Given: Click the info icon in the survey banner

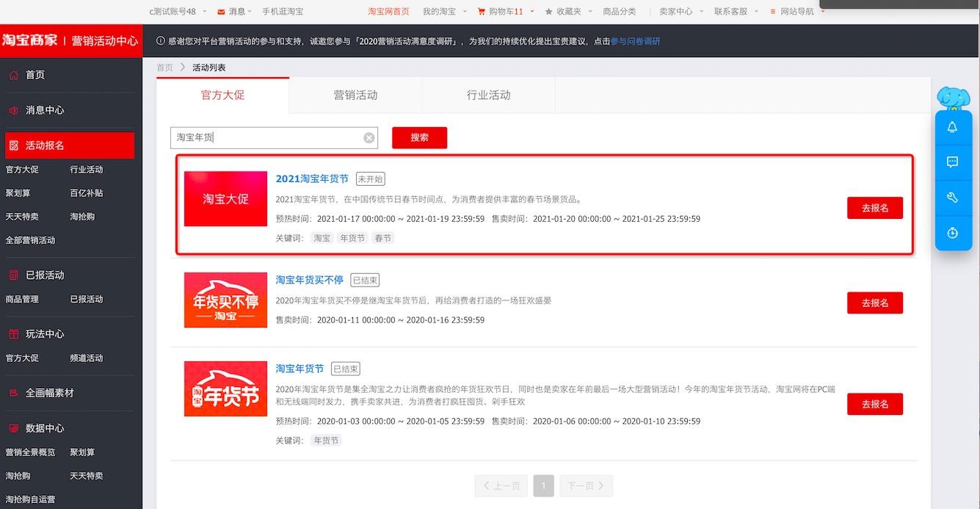Looking at the screenshot, I should (161, 41).
